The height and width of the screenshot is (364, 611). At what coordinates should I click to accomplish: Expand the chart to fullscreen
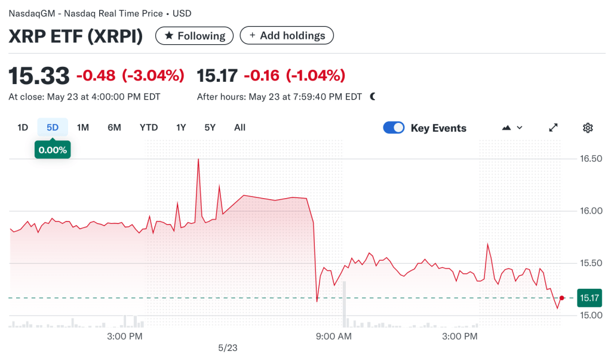(552, 127)
